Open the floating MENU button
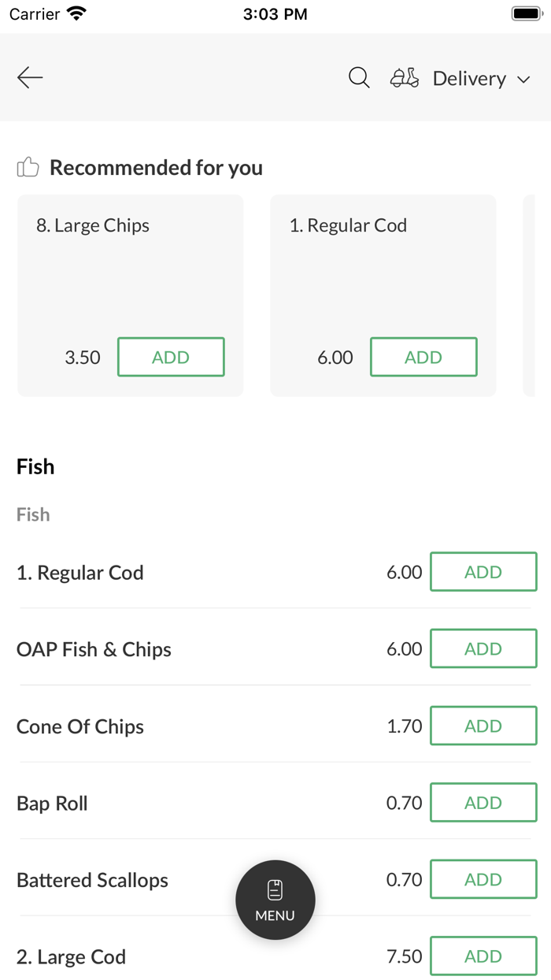 tap(275, 900)
